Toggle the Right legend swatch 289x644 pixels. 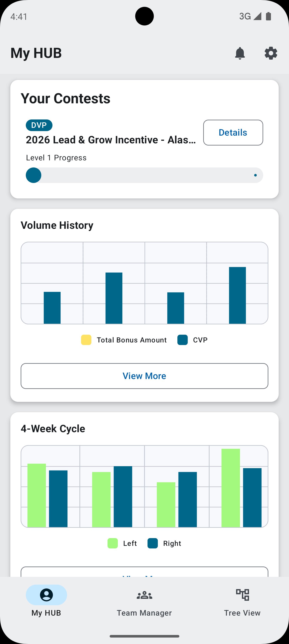[153, 543]
